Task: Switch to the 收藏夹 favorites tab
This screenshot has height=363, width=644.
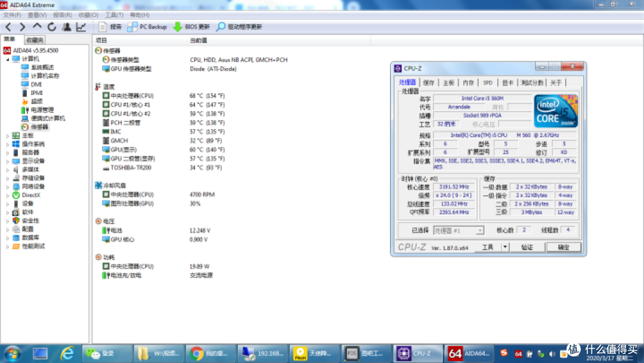Action: coord(35,40)
